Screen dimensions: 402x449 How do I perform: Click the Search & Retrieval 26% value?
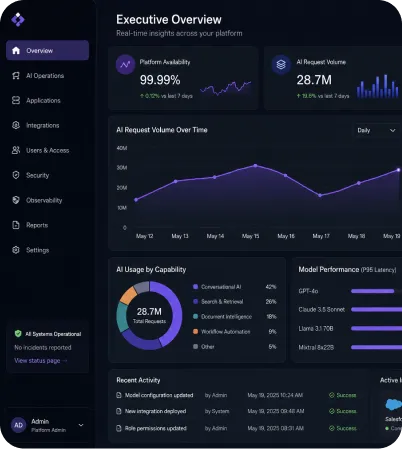(x=271, y=301)
